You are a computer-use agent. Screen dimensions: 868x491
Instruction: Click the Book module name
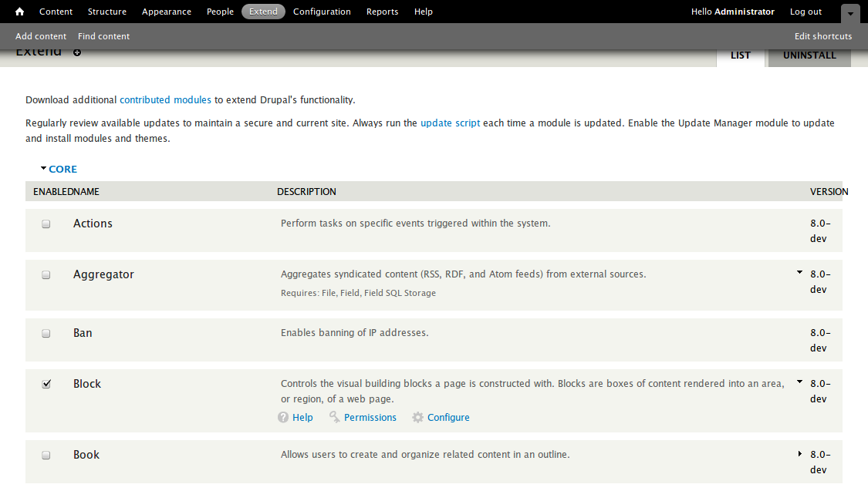(x=86, y=455)
